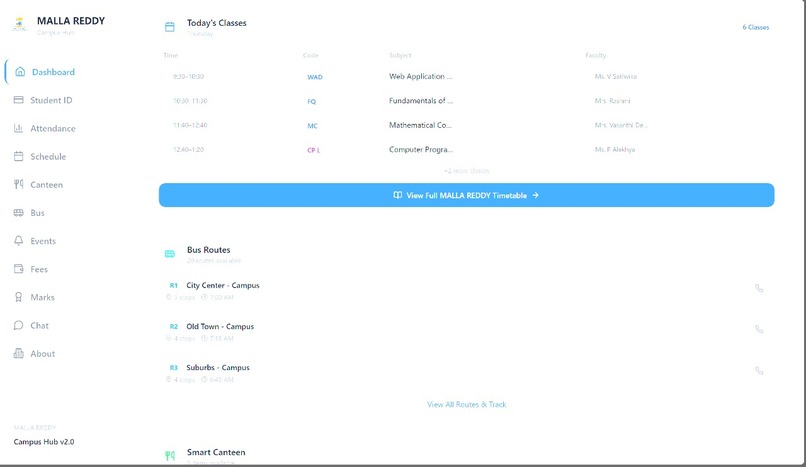The image size is (806, 467).
Task: Click the Today's Classes calendar icon
Action: pos(170,27)
